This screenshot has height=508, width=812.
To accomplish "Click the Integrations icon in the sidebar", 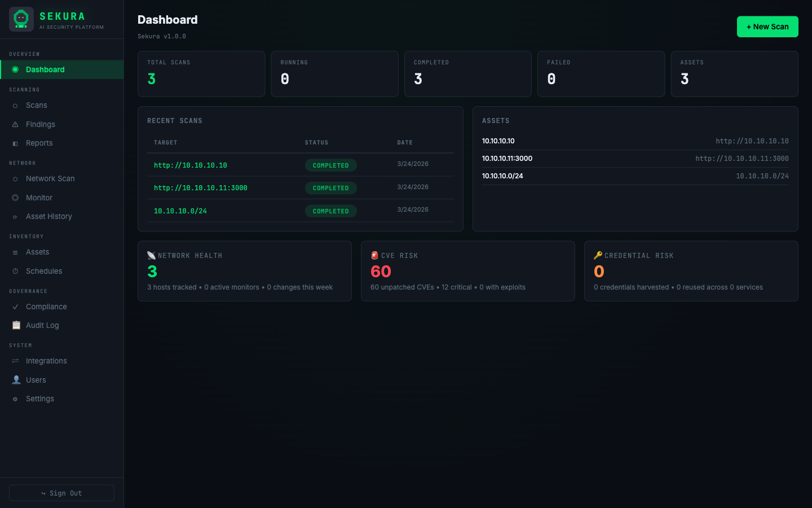I will 16,361.
